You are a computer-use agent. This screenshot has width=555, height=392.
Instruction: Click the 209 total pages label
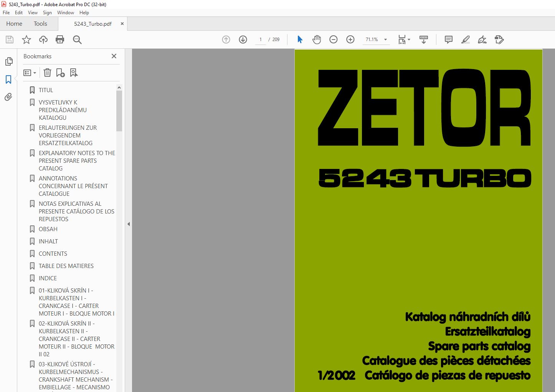click(276, 40)
